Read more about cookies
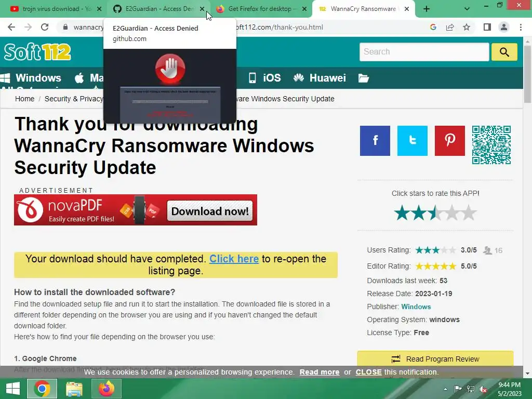532x399 pixels. click(320, 372)
